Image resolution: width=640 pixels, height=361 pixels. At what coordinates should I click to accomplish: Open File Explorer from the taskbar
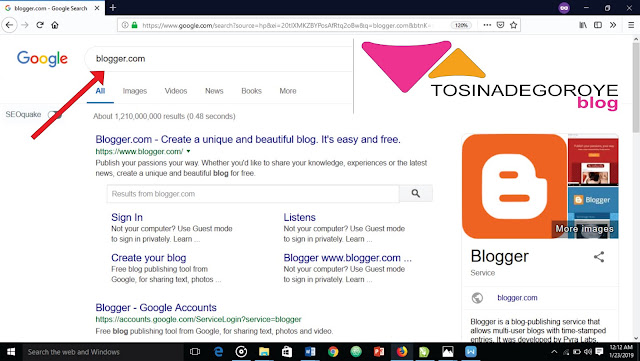(x=264, y=352)
